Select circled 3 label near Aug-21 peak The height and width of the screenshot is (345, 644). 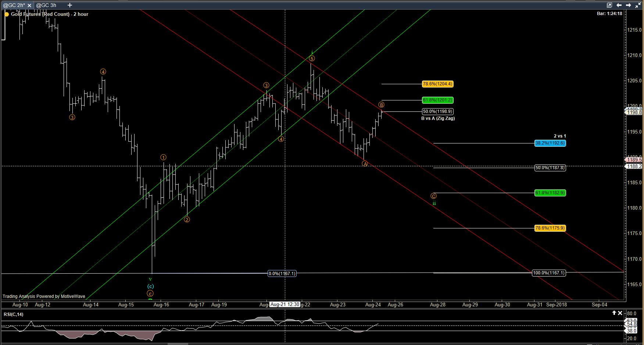point(266,85)
